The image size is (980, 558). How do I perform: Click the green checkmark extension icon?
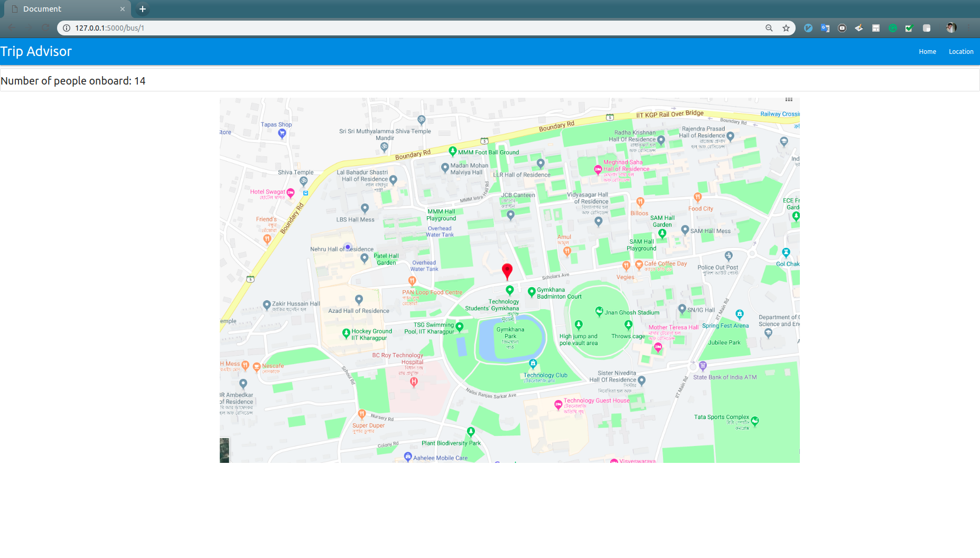point(909,28)
